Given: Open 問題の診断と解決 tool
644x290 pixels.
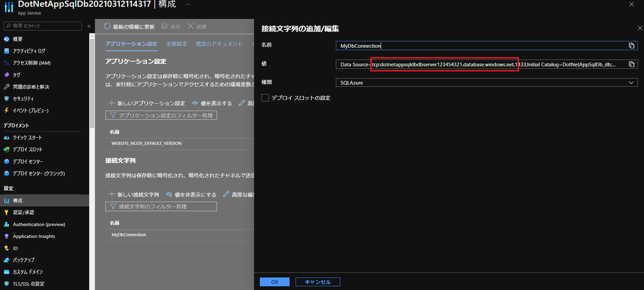Looking at the screenshot, I should 31,86.
